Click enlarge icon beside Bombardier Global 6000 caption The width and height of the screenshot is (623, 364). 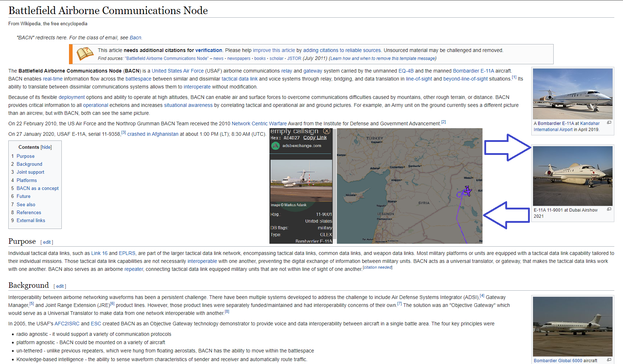click(x=609, y=360)
